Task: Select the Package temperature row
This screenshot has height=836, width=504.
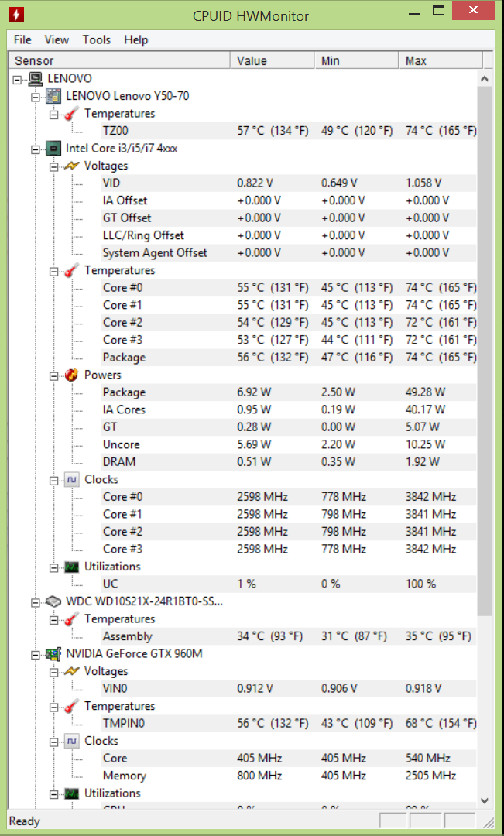Action: pos(288,357)
